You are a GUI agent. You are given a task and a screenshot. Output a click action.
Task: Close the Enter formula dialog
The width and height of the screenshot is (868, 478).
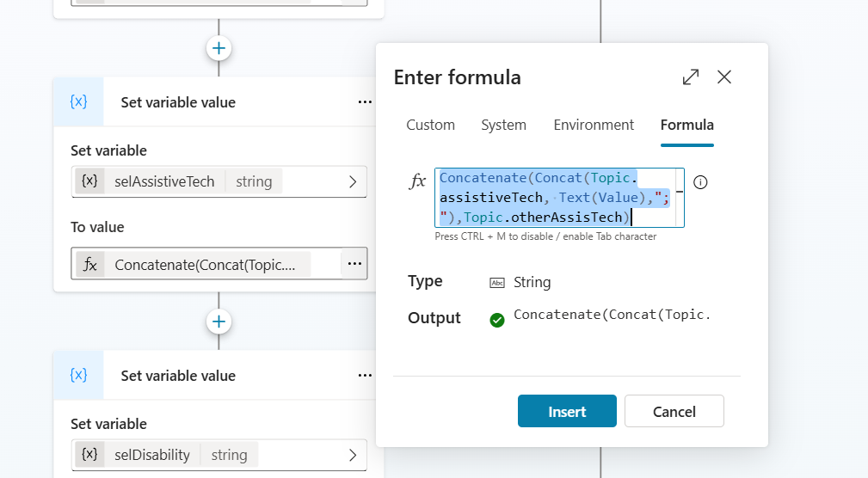724,77
